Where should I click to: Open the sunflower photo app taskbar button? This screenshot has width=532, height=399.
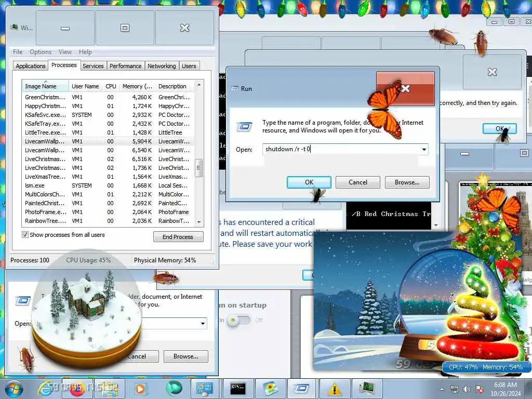pos(270,389)
